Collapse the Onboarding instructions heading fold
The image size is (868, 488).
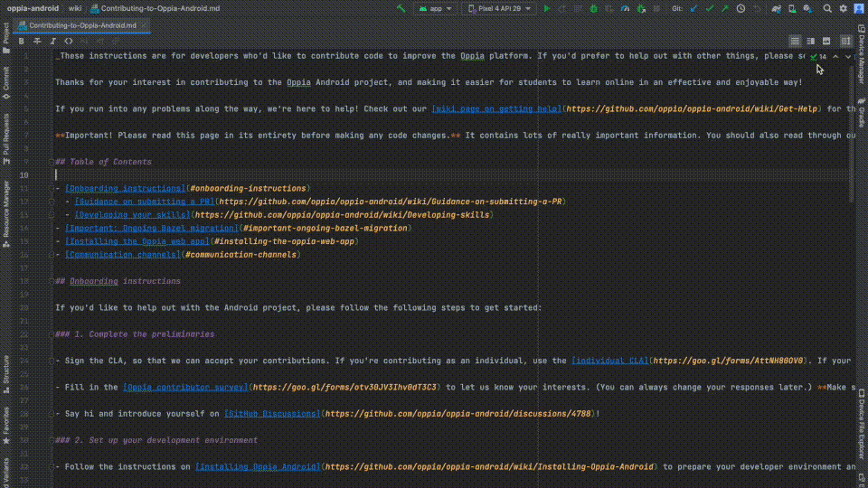click(51, 281)
